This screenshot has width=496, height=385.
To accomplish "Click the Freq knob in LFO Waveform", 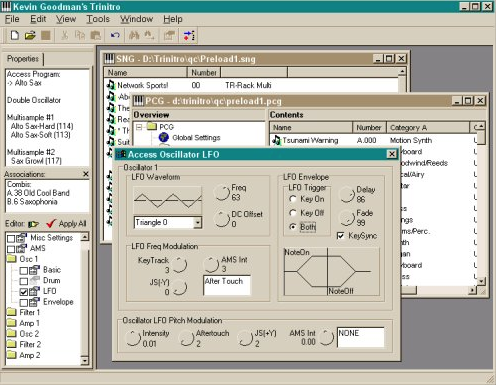I will [221, 193].
